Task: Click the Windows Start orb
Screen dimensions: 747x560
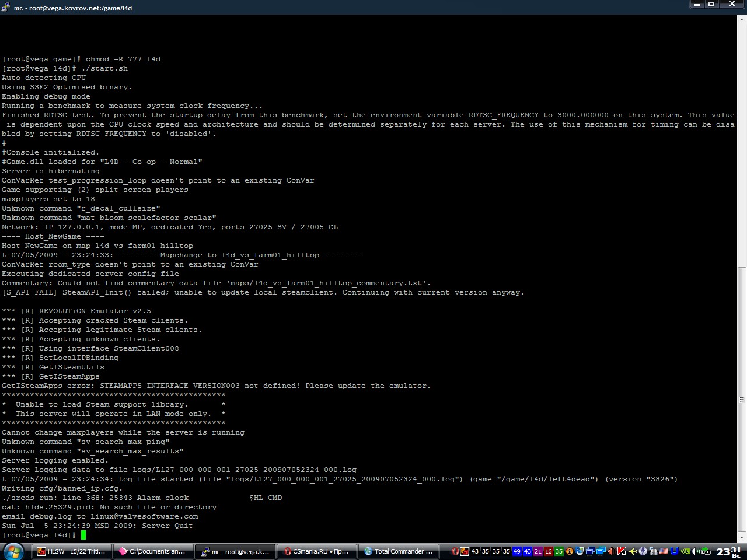Action: coord(13,551)
